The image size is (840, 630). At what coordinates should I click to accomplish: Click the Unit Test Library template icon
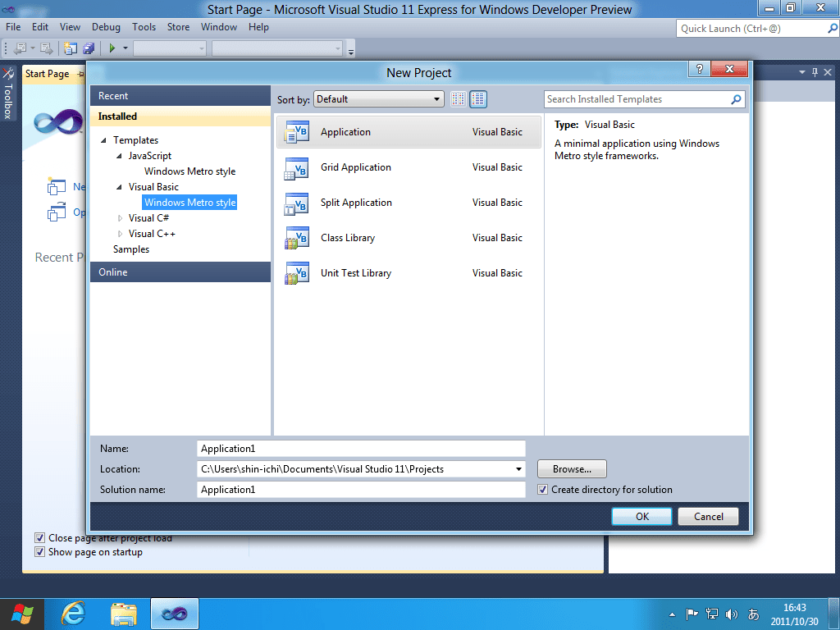point(296,273)
